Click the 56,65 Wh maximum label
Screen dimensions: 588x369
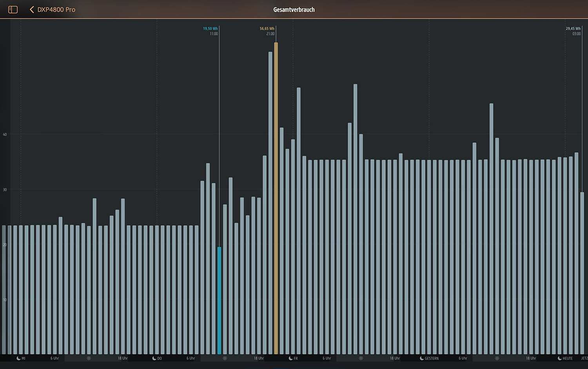pyautogui.click(x=267, y=29)
